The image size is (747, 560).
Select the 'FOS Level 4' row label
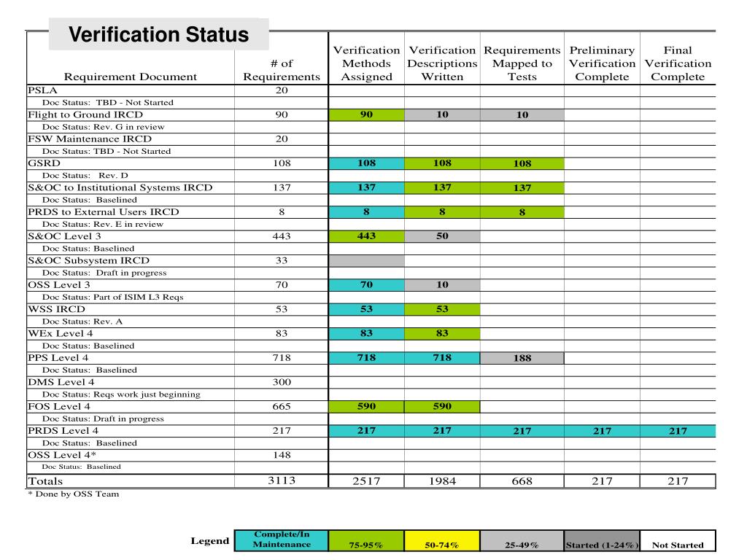tap(59, 406)
